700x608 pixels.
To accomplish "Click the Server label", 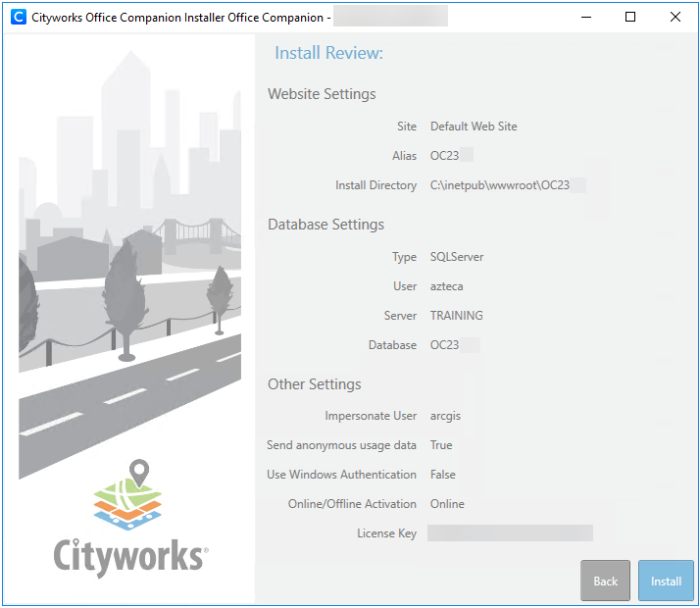I will tap(400, 316).
